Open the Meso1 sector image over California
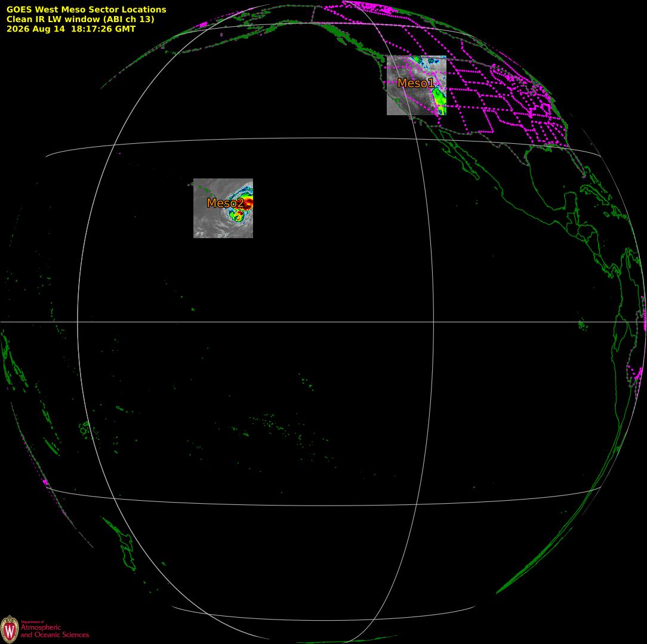The width and height of the screenshot is (647, 644). [417, 85]
